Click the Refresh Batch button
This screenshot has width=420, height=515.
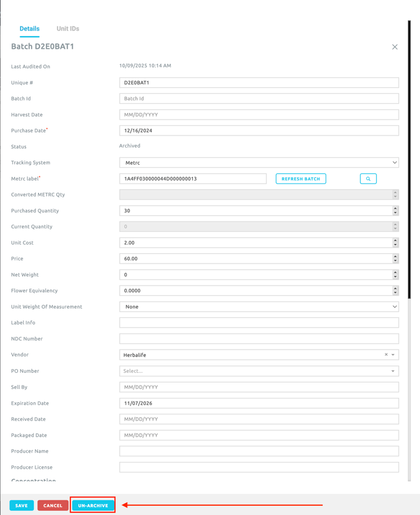[301, 179]
